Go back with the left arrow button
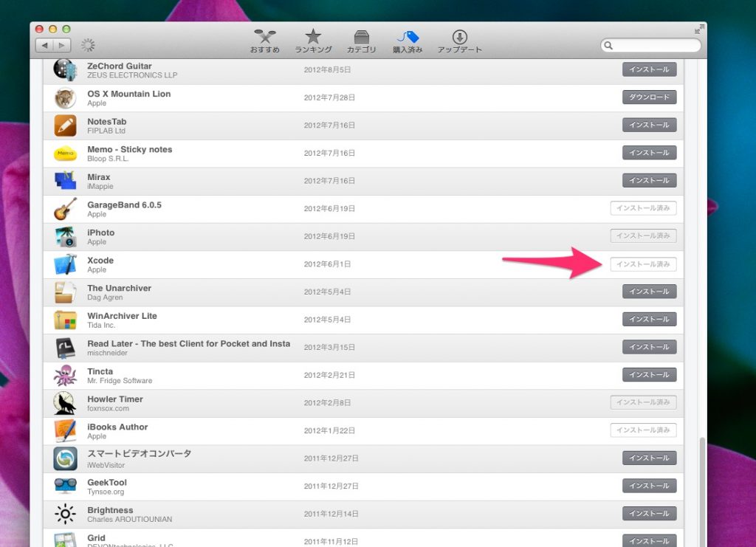The width and height of the screenshot is (756, 547). click(x=45, y=45)
